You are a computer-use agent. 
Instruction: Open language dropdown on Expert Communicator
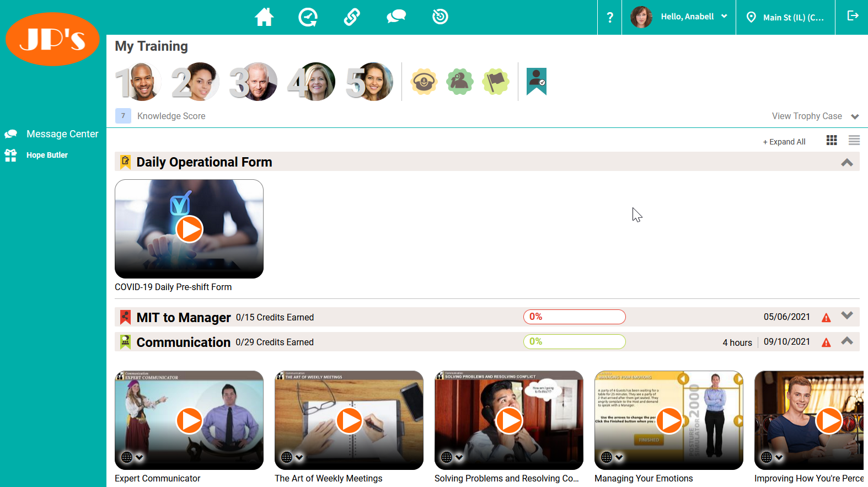click(132, 457)
